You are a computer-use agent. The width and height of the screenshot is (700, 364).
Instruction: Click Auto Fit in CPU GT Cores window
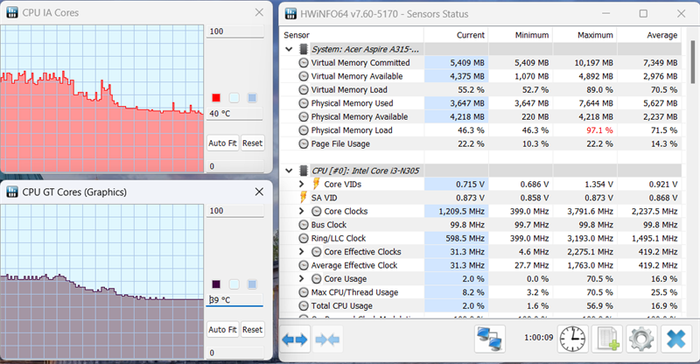coord(222,330)
